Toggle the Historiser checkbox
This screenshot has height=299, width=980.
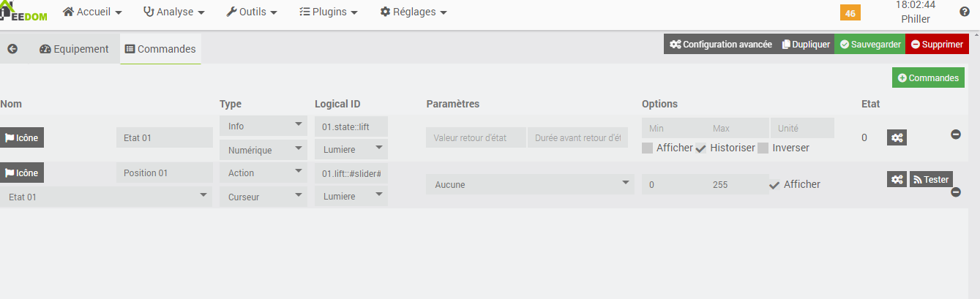700,148
